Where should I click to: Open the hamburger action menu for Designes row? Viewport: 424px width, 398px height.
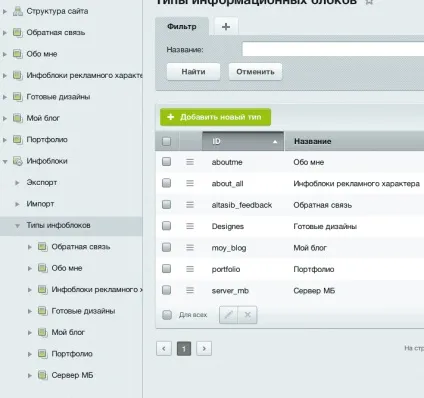pyautogui.click(x=190, y=226)
